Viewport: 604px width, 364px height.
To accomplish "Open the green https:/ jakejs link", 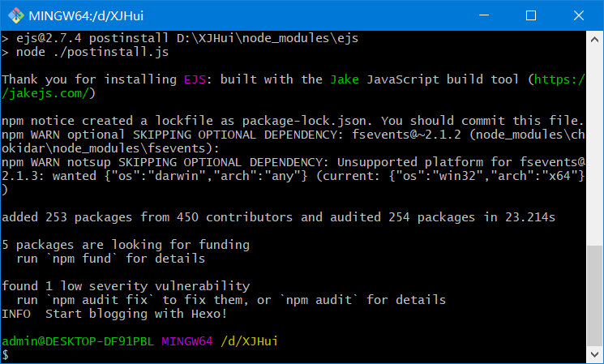I will (559, 79).
